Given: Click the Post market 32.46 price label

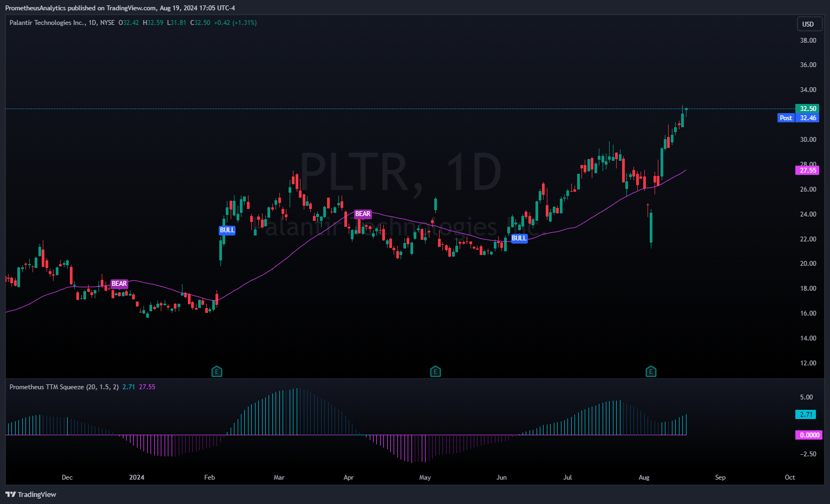Looking at the screenshot, I should 799,118.
